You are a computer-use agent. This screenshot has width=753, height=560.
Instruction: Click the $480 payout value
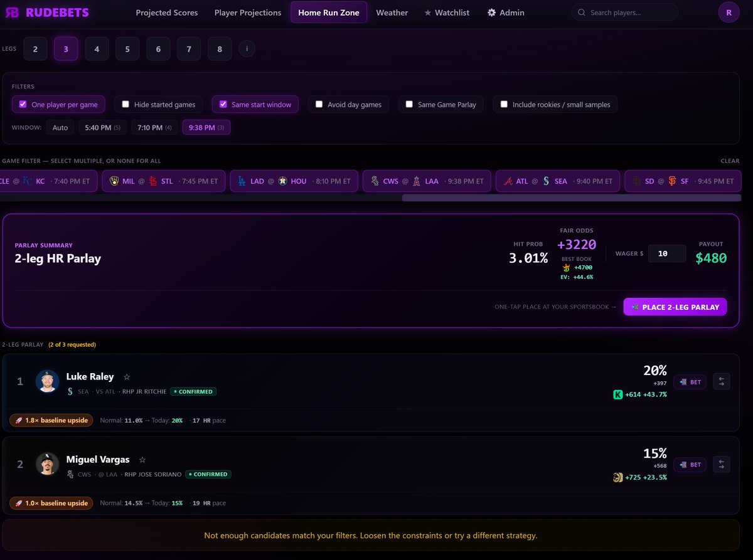pyautogui.click(x=711, y=258)
